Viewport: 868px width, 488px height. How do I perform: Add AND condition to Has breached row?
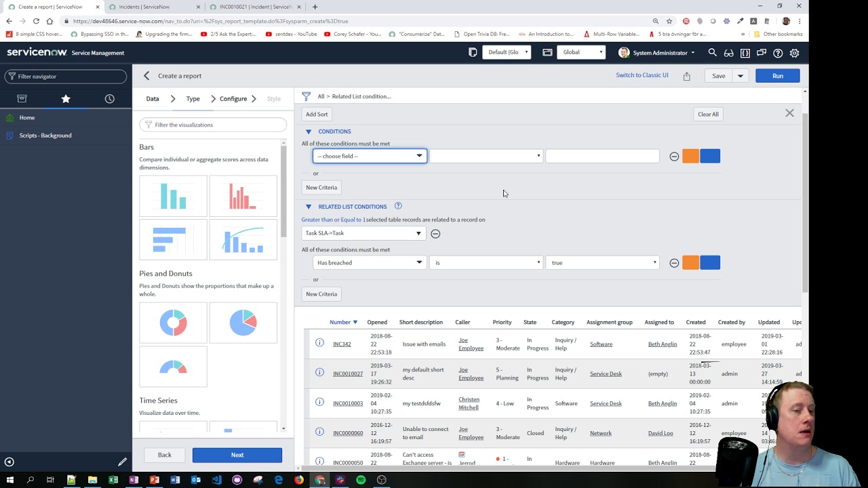(x=690, y=262)
